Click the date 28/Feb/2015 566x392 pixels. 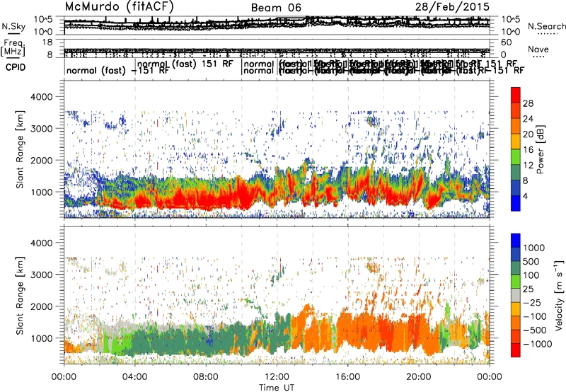pos(452,7)
